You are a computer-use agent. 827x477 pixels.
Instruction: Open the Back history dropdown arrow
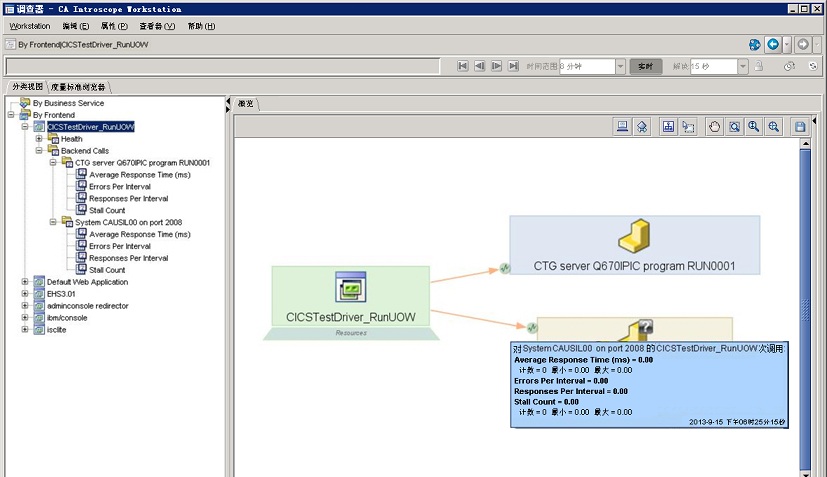787,44
